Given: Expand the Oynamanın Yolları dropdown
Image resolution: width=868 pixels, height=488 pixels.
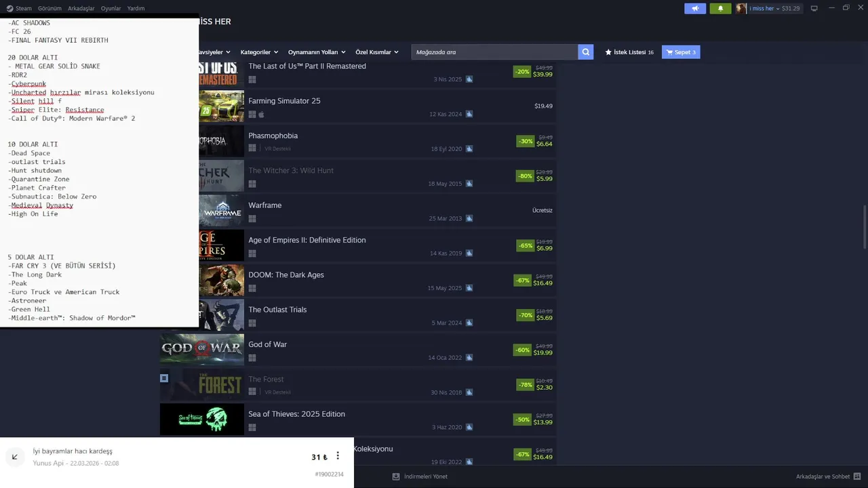Looking at the screenshot, I should click(317, 52).
